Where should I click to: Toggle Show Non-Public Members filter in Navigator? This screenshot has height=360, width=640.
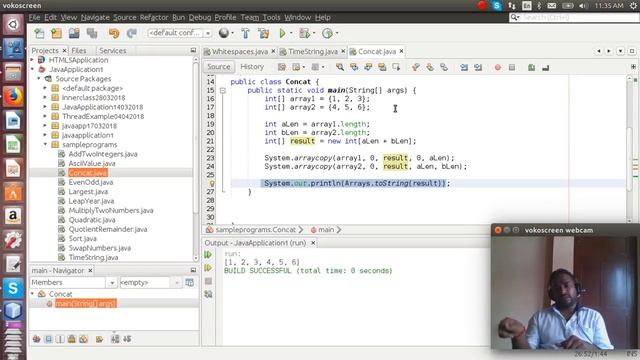pos(72,339)
